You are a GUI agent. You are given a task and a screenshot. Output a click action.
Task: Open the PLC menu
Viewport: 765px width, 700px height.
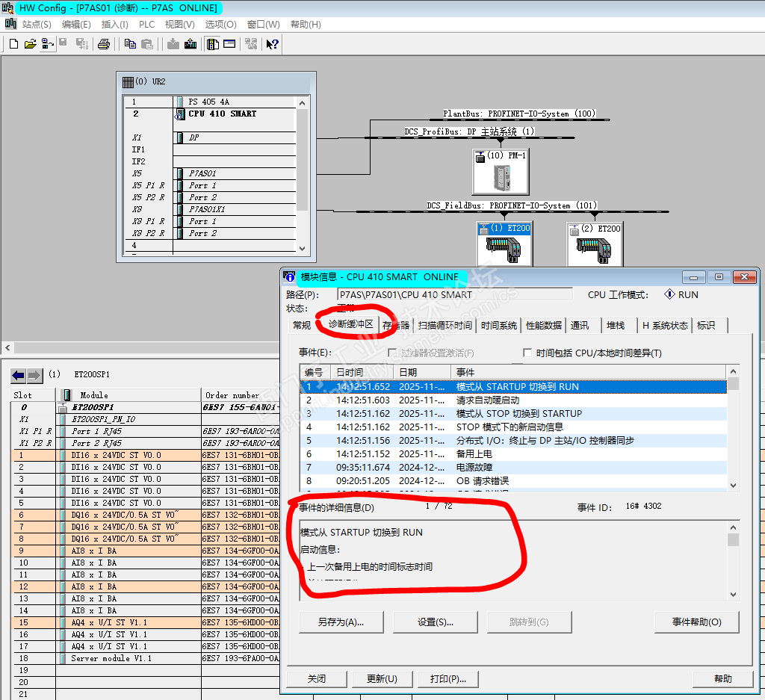pyautogui.click(x=146, y=25)
